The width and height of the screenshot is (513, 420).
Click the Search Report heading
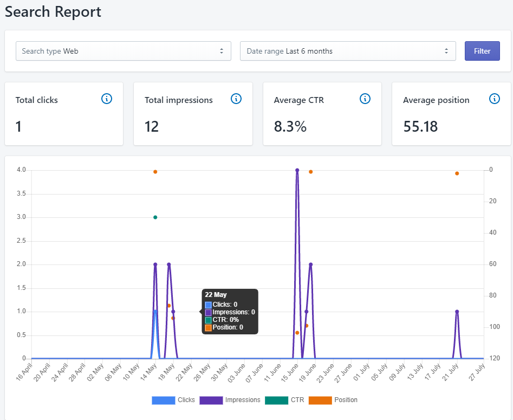point(53,12)
